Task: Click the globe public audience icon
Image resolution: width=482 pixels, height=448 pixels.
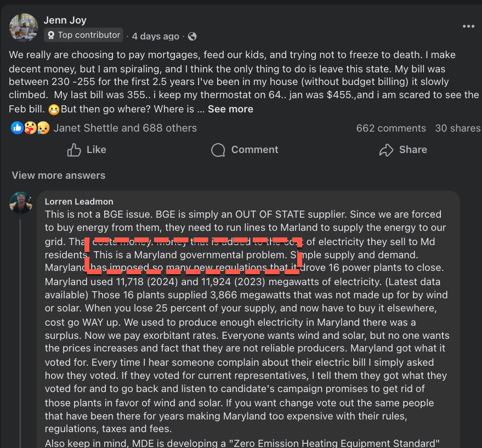Action: (x=192, y=36)
